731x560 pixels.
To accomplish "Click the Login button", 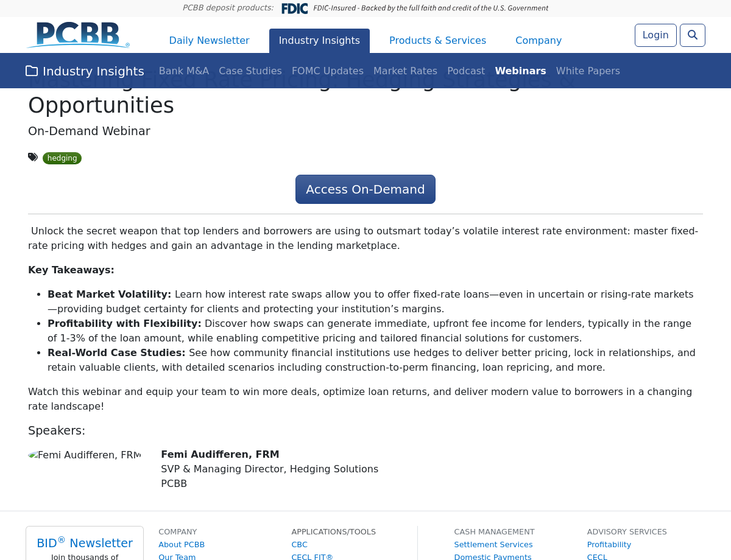I will click(x=655, y=35).
